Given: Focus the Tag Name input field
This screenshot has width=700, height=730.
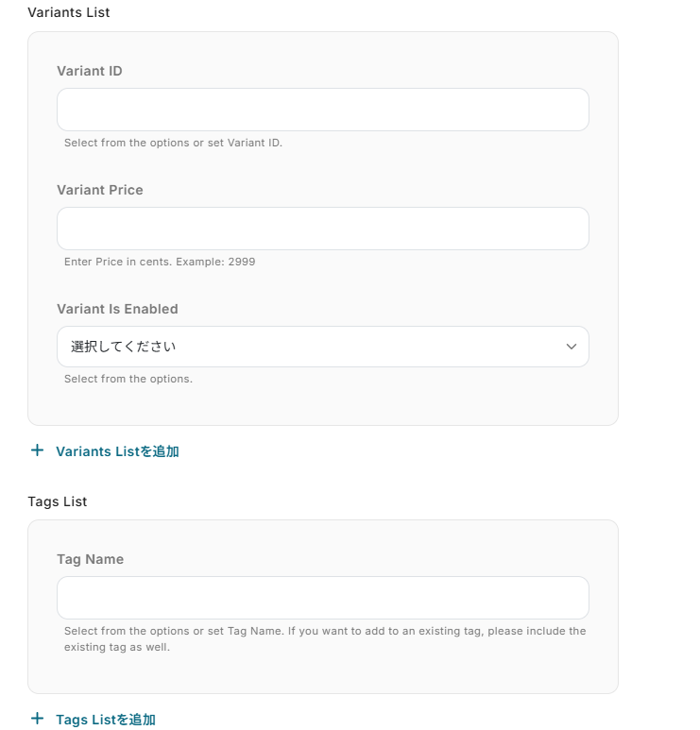Looking at the screenshot, I should 322,598.
